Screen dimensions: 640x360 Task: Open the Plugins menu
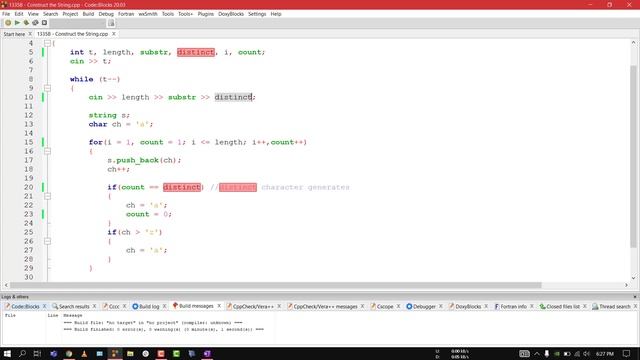click(x=206, y=14)
